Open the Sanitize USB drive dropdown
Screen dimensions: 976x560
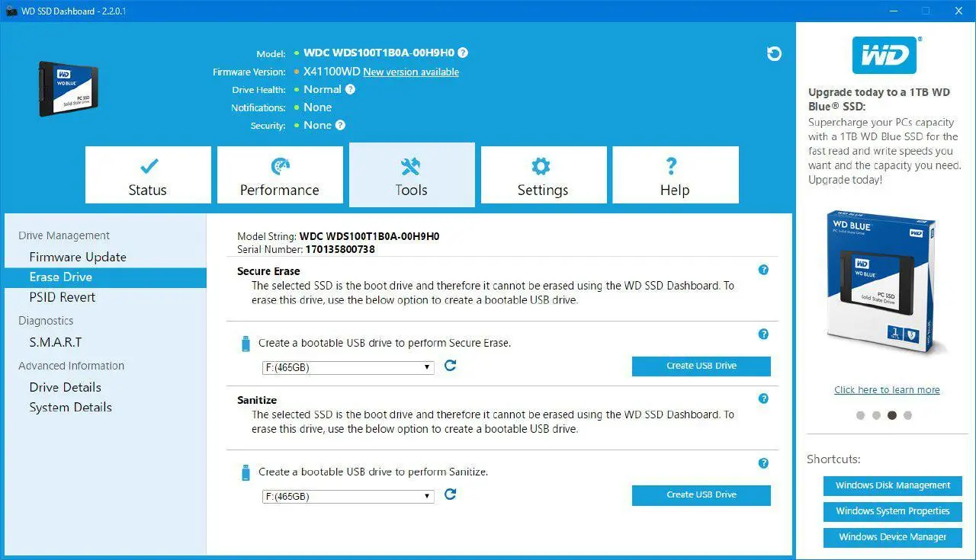(348, 496)
